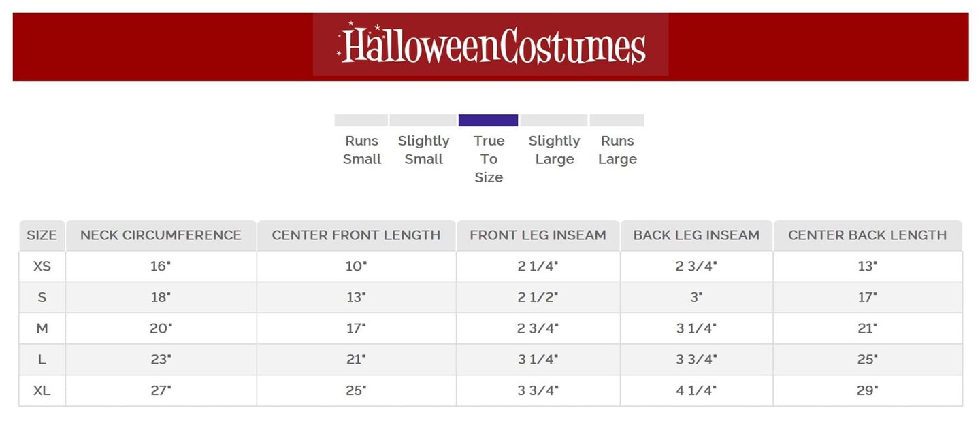Click the NECK CIRCUMFERENCE column header
The width and height of the screenshot is (980, 425).
pos(161,235)
